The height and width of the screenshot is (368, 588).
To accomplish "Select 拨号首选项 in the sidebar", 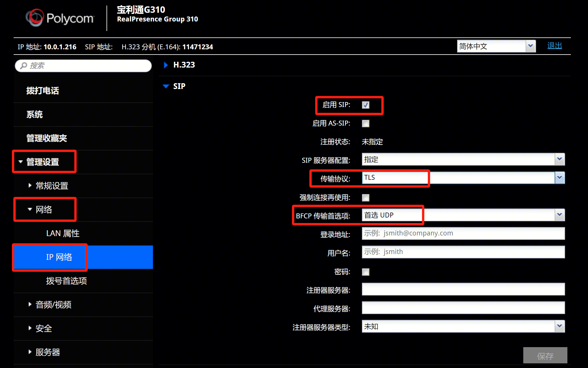I will click(66, 281).
